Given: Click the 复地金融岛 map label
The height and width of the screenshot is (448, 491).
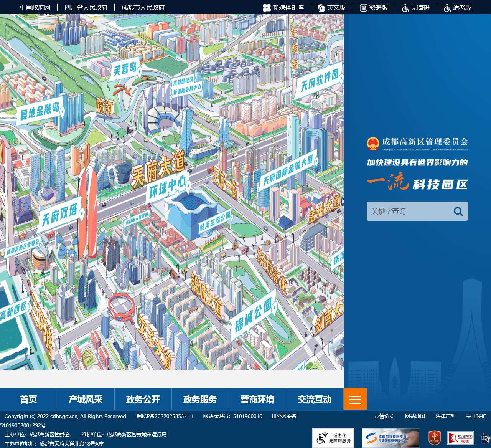Looking at the screenshot, I should [x=40, y=111].
